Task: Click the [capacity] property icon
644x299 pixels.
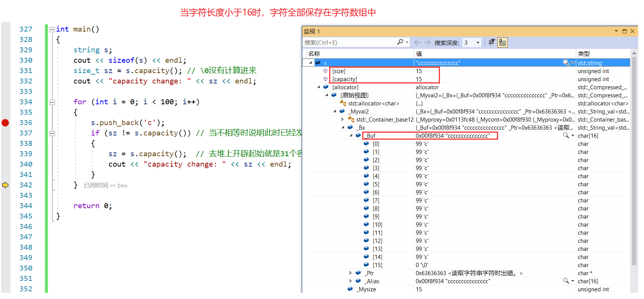Action: click(x=326, y=79)
